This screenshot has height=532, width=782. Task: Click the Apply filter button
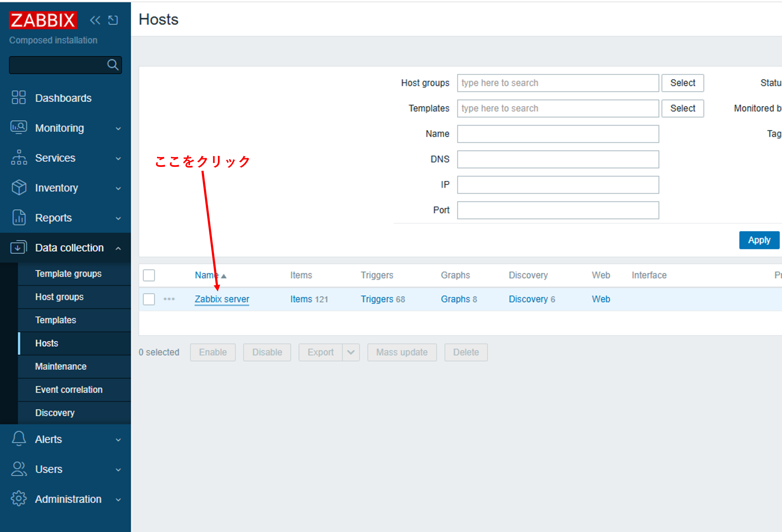coord(759,240)
